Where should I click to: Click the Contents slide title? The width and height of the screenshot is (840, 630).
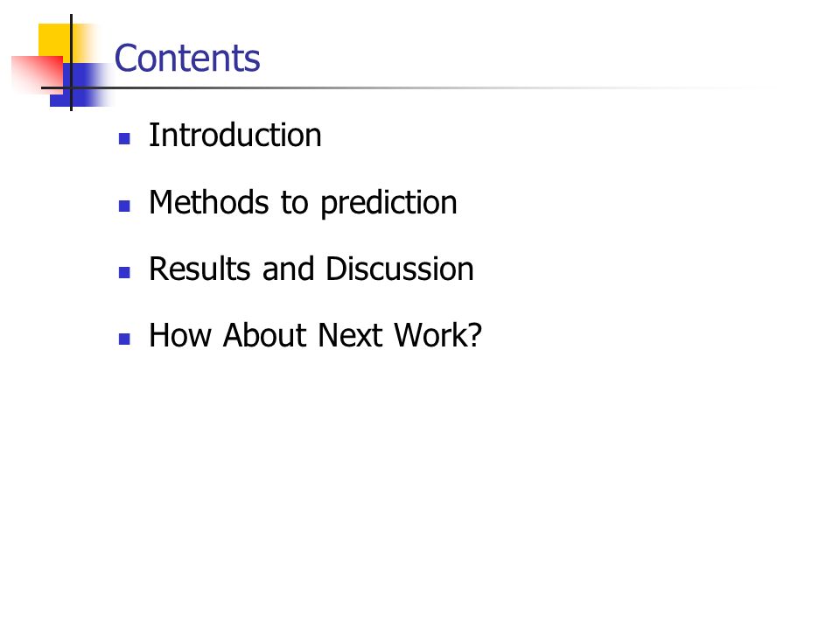(x=187, y=58)
